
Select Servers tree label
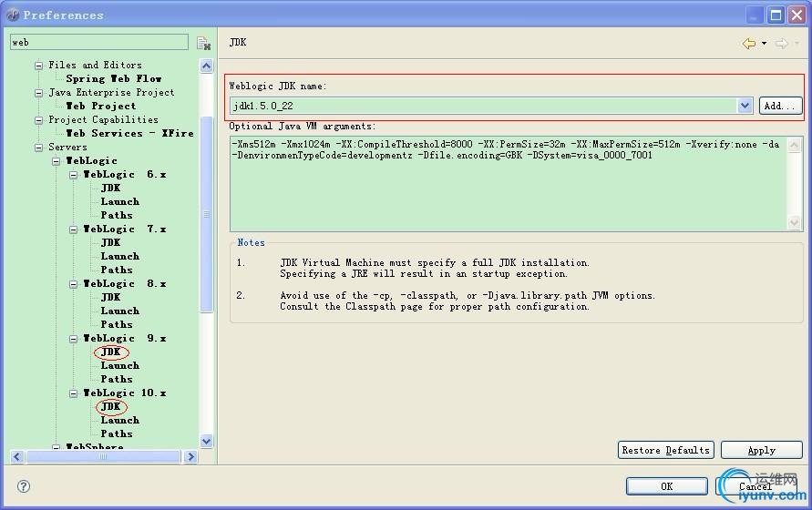67,147
